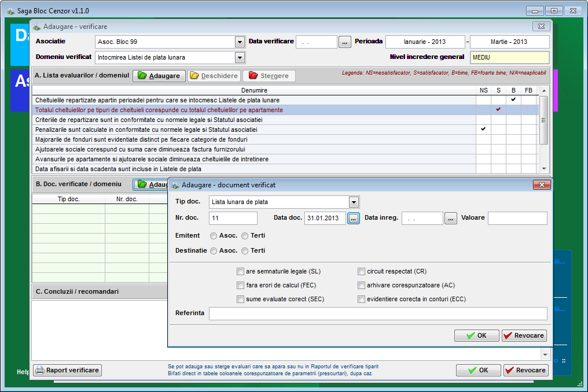Click the Data doc. field showing 31.01.2013
This screenshot has height=392, width=588.
(x=325, y=218)
